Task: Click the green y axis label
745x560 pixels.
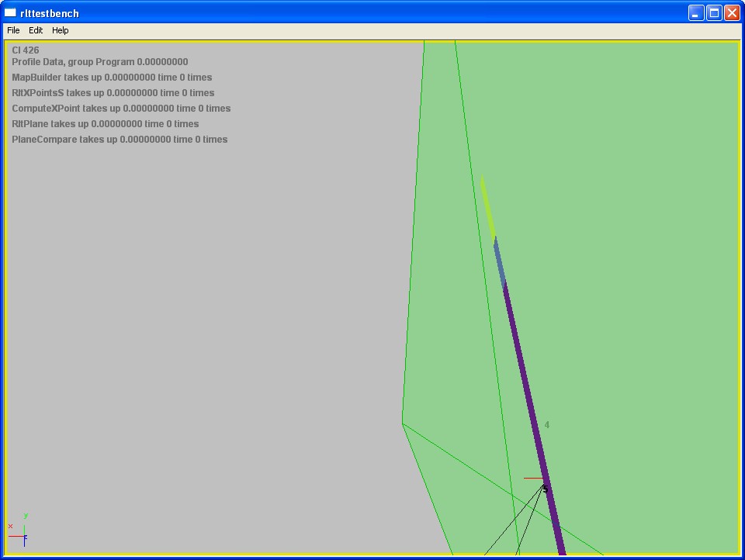Action: coord(26,516)
